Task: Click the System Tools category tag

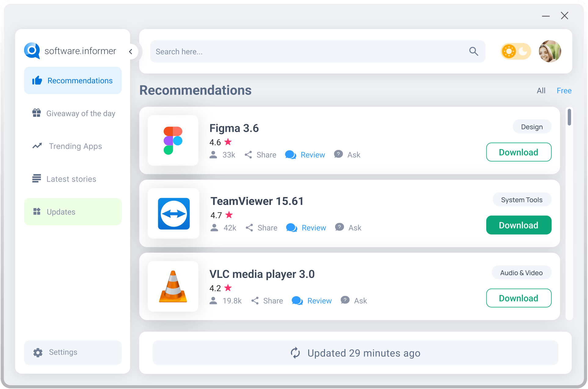Action: (522, 200)
